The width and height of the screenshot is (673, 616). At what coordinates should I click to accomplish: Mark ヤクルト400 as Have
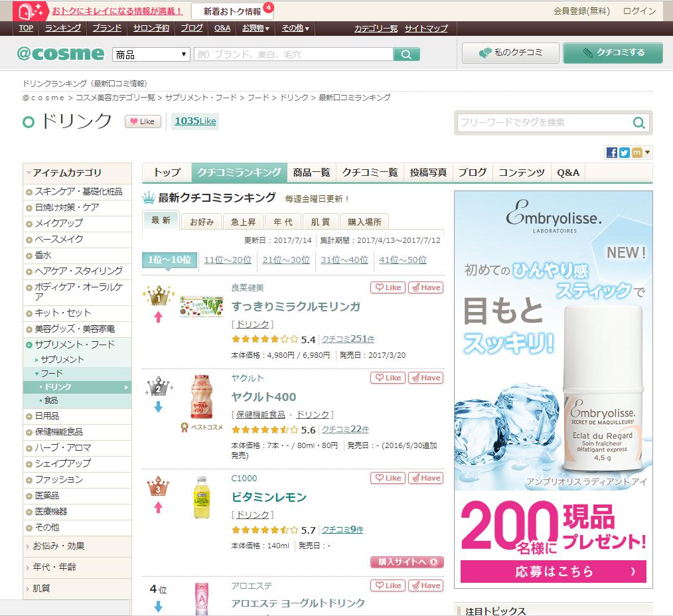425,378
